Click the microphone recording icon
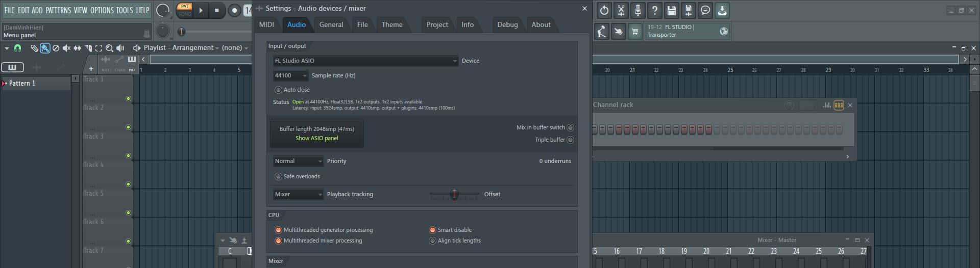 point(638,10)
